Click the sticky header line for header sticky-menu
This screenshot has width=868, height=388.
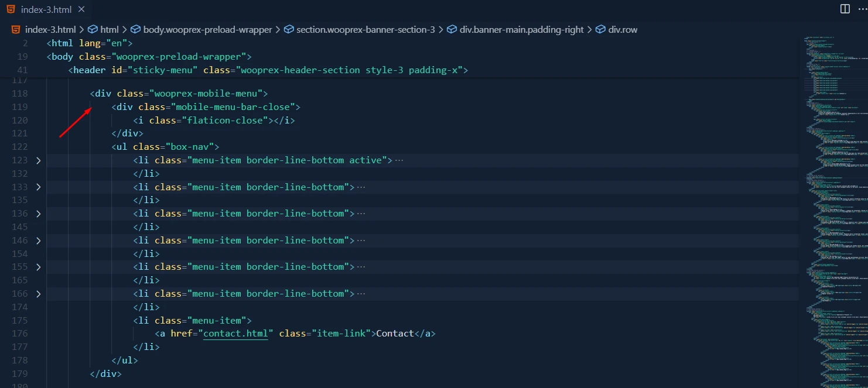[267, 70]
